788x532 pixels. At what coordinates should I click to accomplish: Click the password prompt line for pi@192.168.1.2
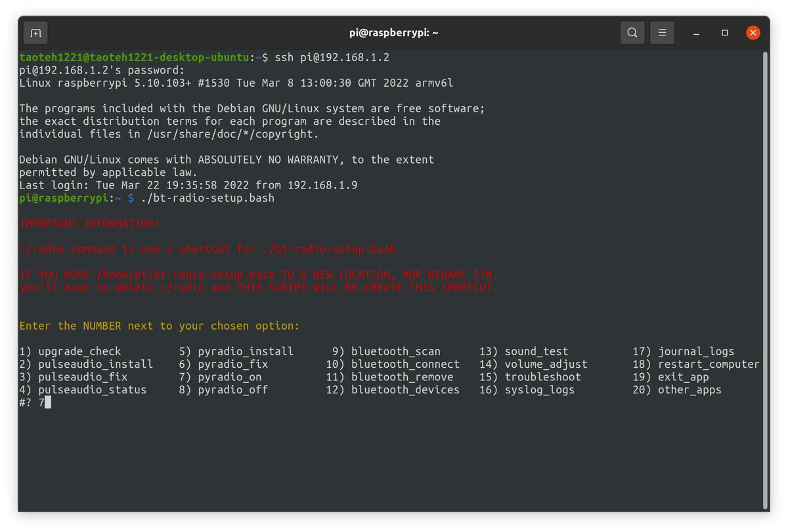(x=102, y=70)
